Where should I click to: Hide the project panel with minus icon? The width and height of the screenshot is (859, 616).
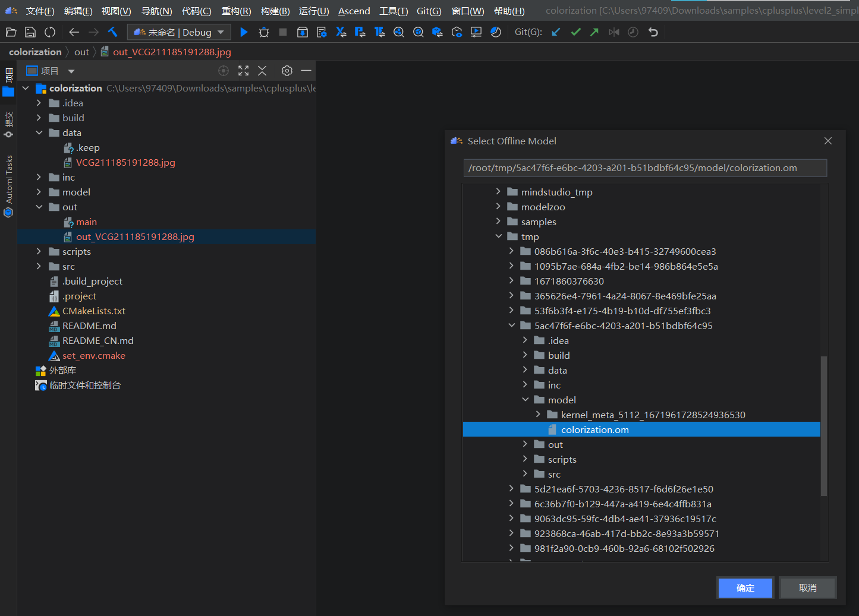pyautogui.click(x=306, y=71)
